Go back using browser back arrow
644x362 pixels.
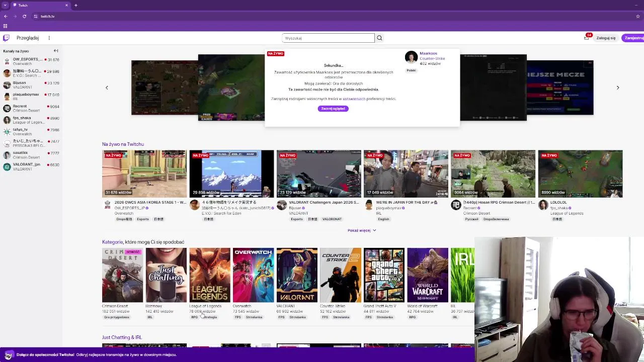(6, 16)
